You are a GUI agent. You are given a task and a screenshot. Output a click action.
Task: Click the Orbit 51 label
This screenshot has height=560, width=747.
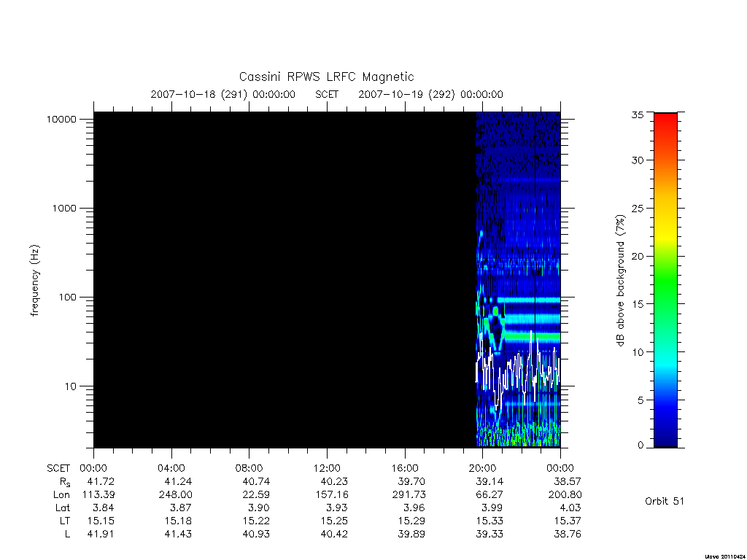pyautogui.click(x=665, y=501)
